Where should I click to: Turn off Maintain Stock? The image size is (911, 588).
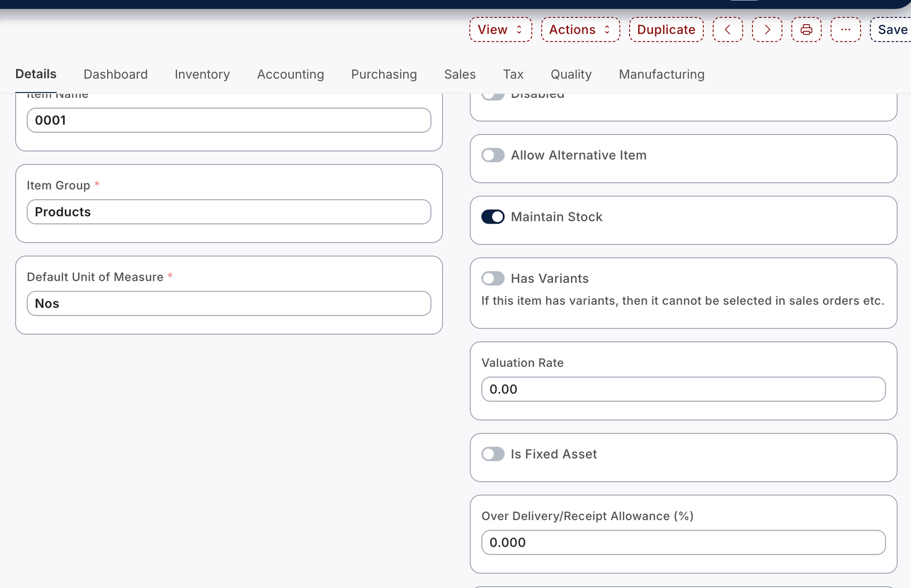tap(493, 217)
